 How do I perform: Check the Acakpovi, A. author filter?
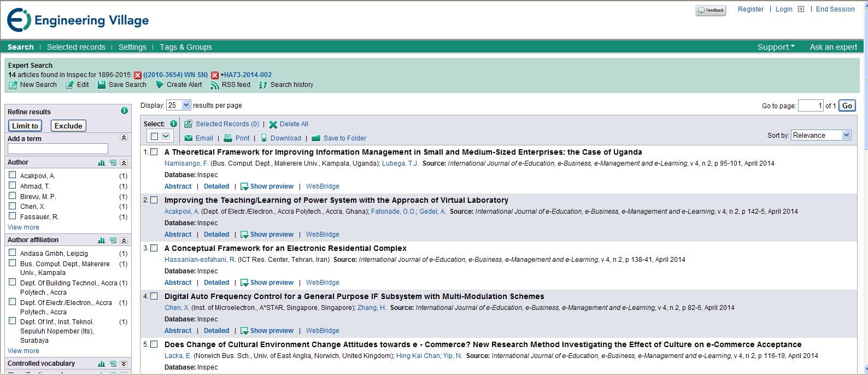coord(13,175)
